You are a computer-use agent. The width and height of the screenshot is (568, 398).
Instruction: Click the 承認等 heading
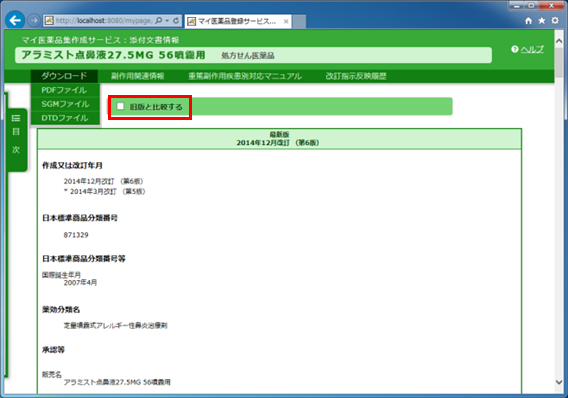coord(53,350)
